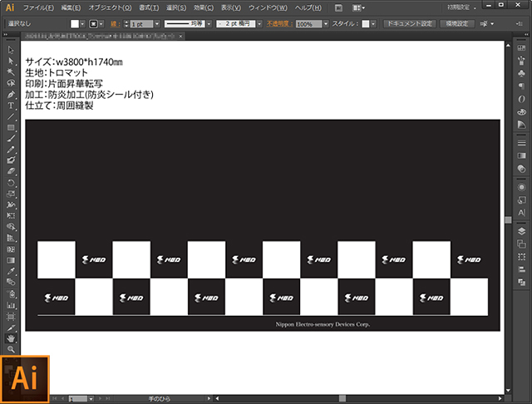
Task: Pick the Magic Wand tool
Action: (11, 72)
